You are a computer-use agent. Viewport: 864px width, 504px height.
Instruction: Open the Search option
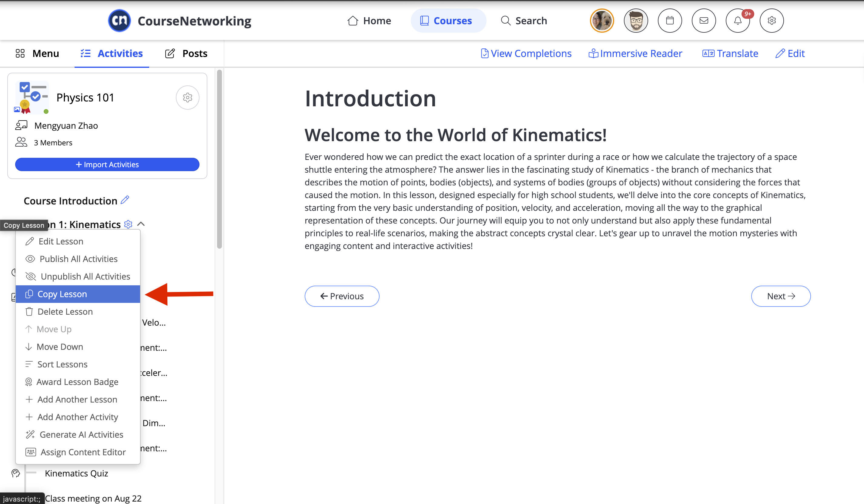[524, 21]
